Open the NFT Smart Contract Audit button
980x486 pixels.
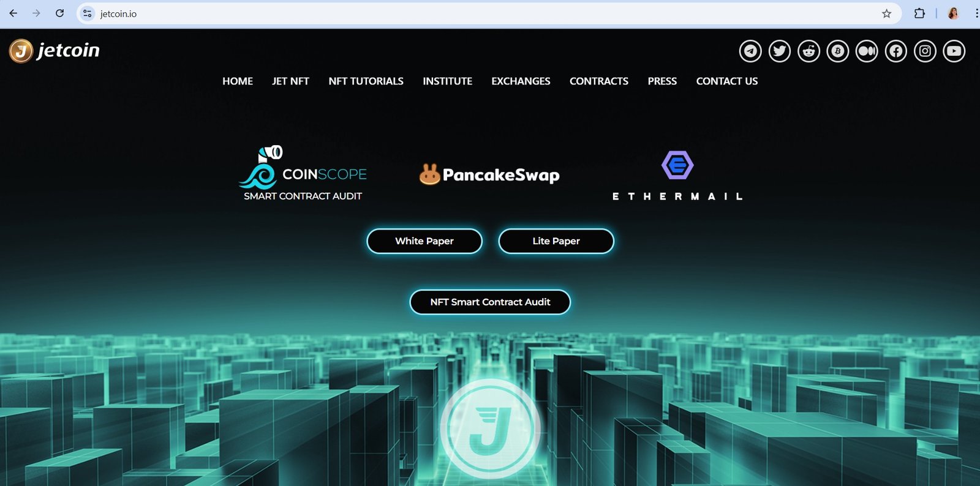(490, 302)
